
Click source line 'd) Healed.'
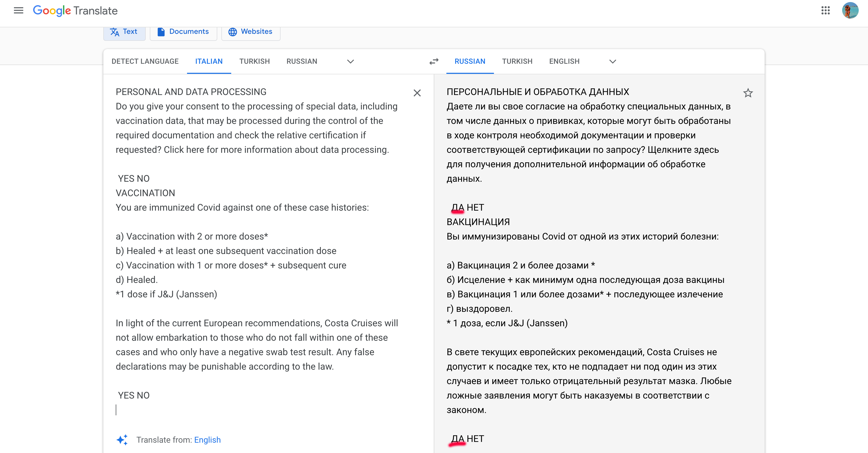coord(136,280)
